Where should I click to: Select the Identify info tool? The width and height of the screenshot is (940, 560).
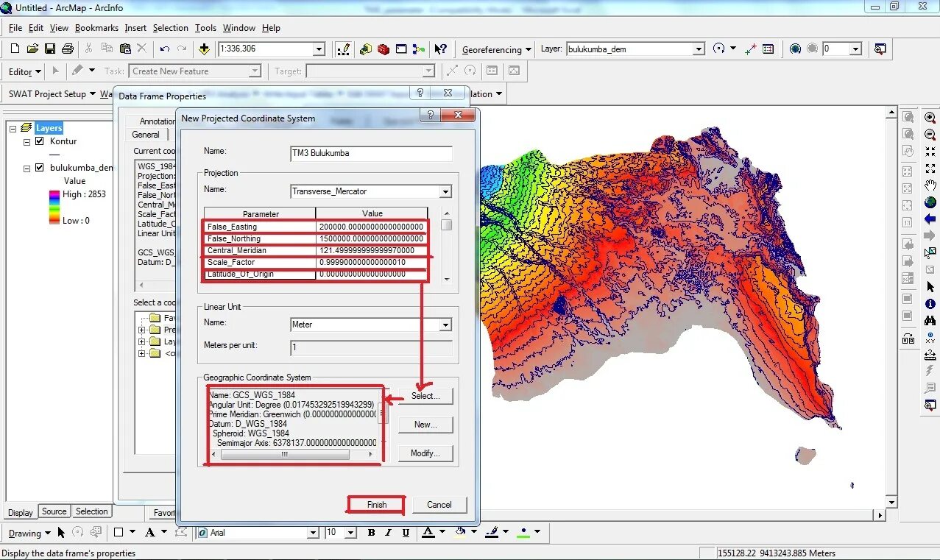930,304
